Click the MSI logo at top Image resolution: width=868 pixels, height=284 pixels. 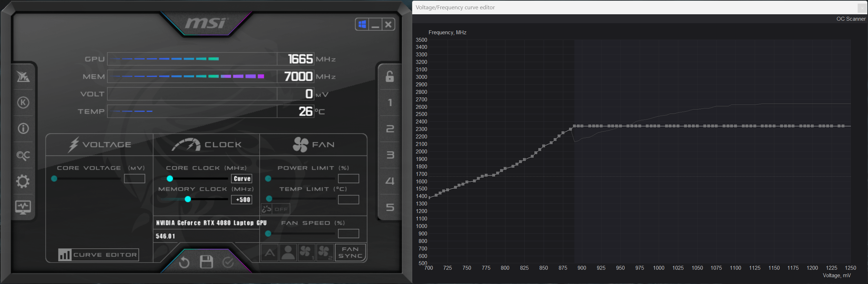coord(206,23)
